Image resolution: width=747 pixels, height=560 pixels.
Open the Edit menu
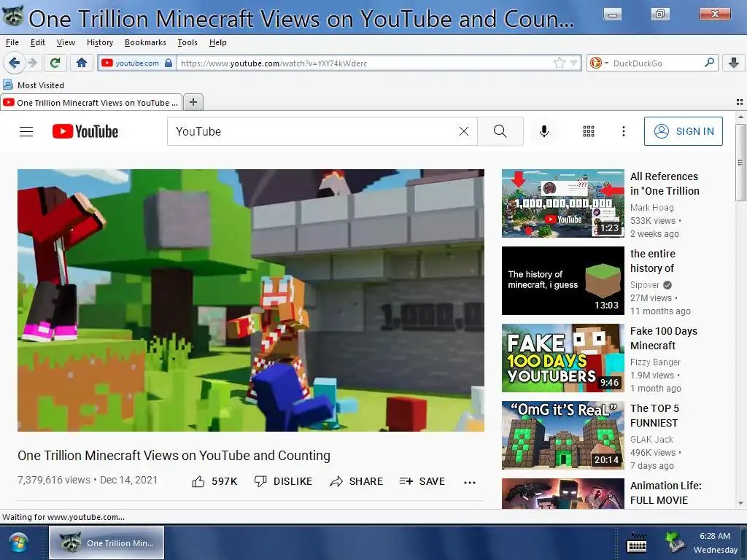38,42
